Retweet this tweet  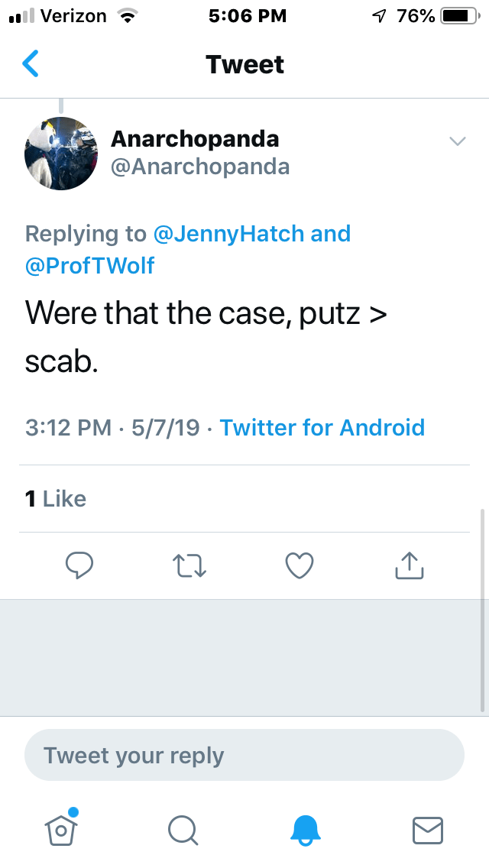[190, 565]
